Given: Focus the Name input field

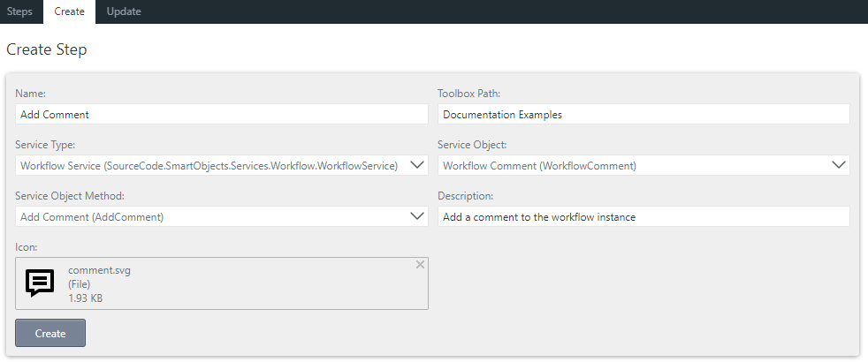Looking at the screenshot, I should click(221, 114).
